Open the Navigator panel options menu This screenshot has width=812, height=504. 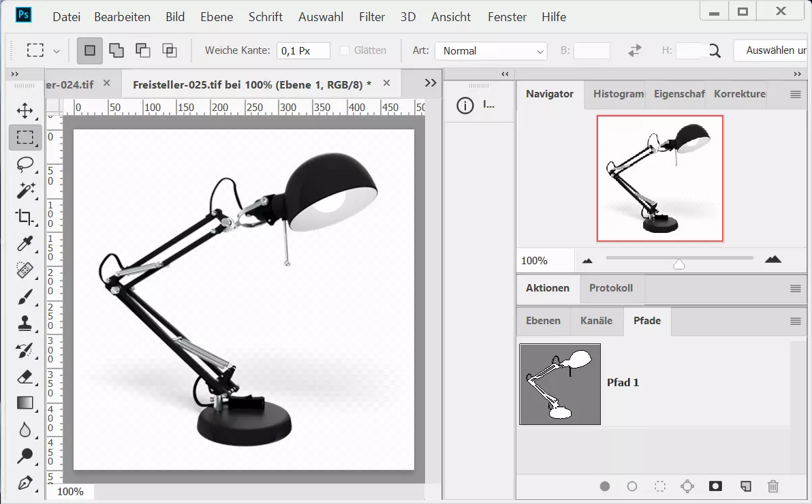[x=795, y=95]
